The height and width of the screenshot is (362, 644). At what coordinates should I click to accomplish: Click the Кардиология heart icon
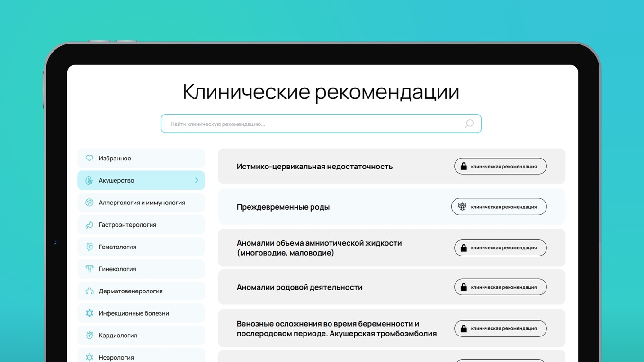pyautogui.click(x=89, y=335)
